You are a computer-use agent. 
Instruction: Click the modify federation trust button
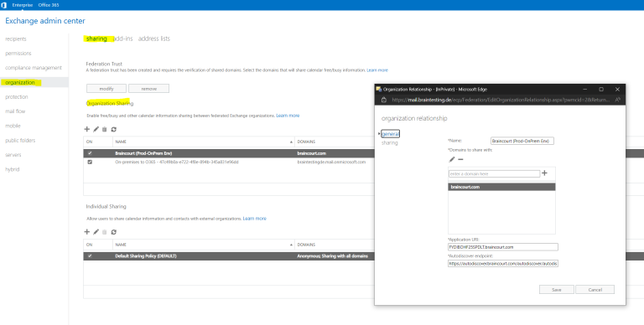(106, 89)
